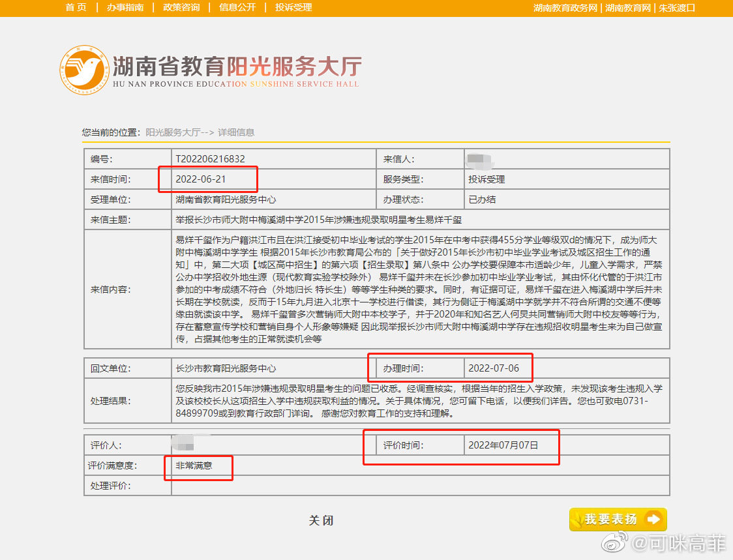
Task: Click the arrow icon on 我要表扬 button
Action: [x=653, y=520]
